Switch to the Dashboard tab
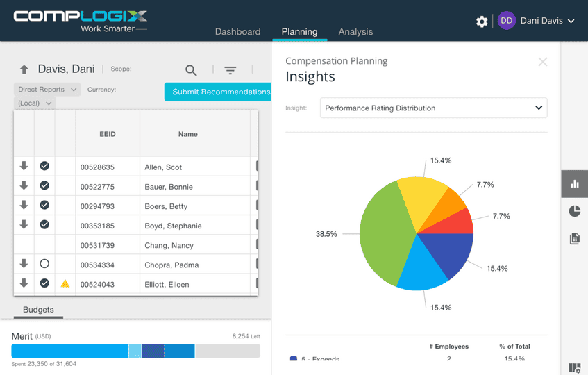Viewport: 588px width, 375px height. pos(237,32)
